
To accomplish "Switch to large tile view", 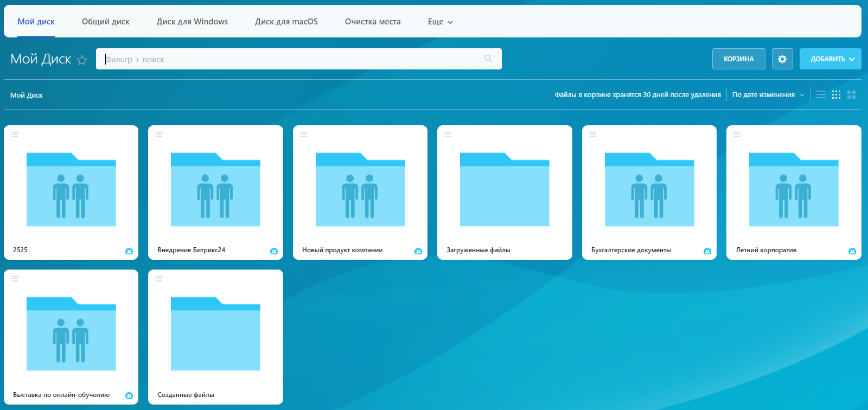I will 852,94.
